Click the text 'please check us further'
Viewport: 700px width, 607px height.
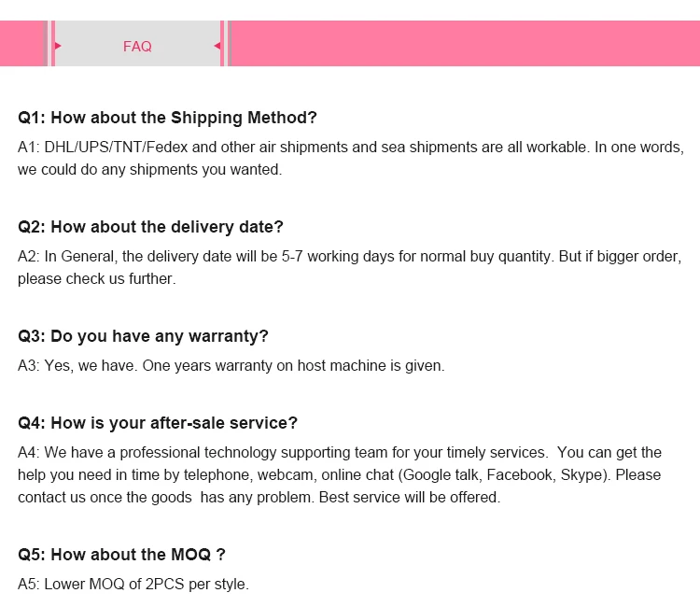(x=96, y=278)
